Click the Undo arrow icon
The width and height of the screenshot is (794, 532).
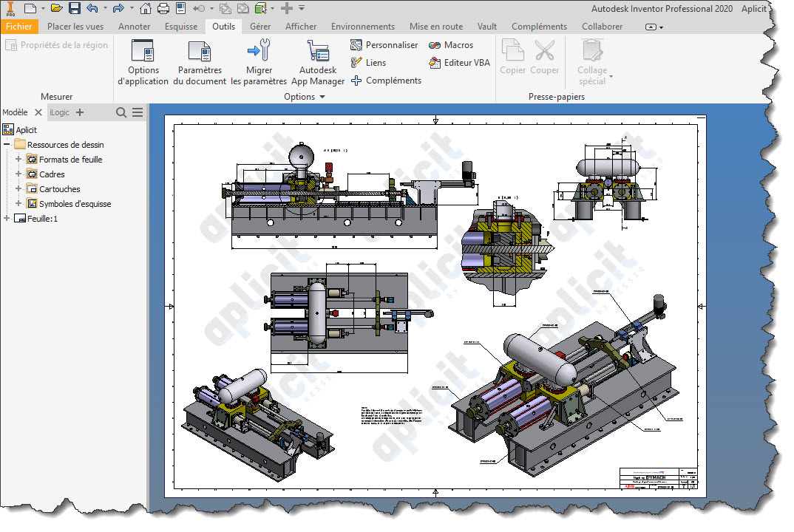pyautogui.click(x=92, y=8)
